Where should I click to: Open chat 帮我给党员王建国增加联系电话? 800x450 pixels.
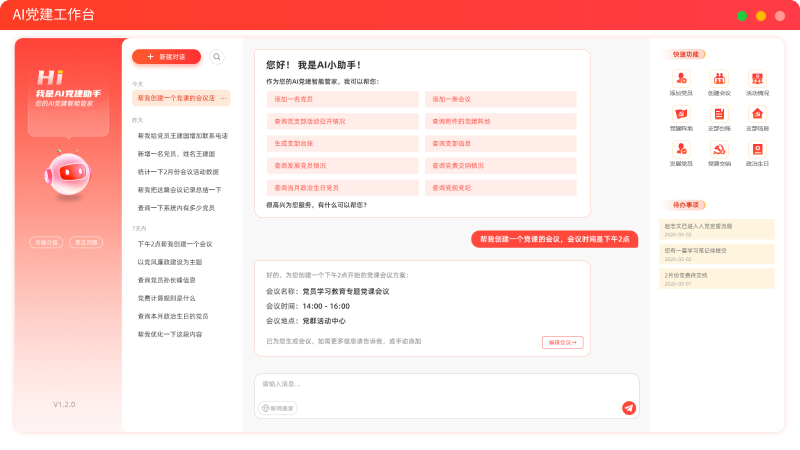pos(183,136)
